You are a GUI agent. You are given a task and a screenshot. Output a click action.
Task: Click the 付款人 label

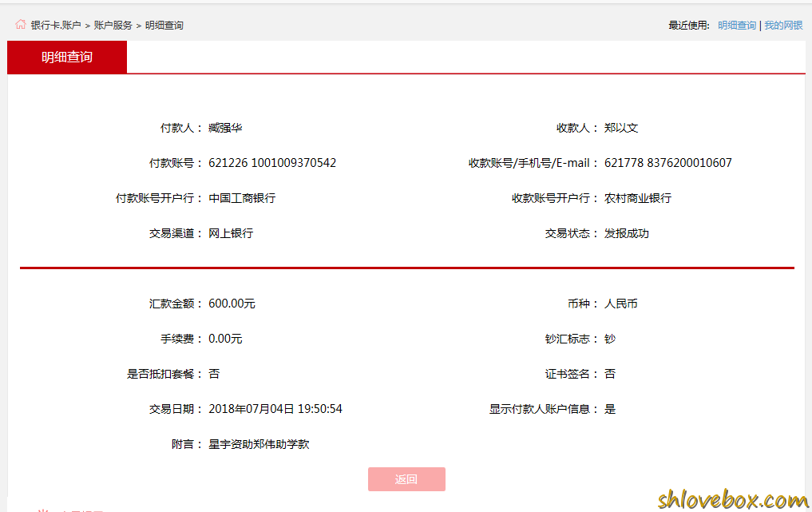(x=180, y=128)
